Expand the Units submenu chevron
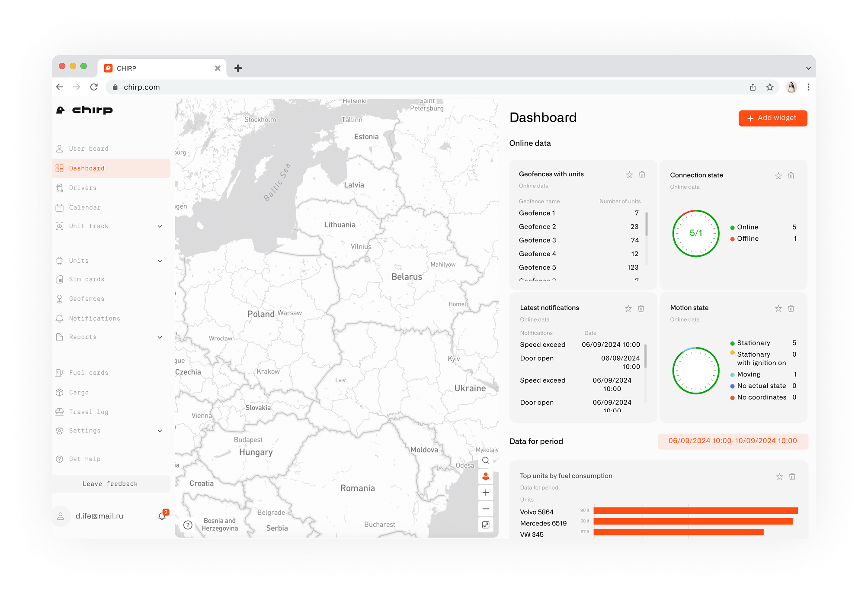Viewport: 868px width, 593px height. 160,261
